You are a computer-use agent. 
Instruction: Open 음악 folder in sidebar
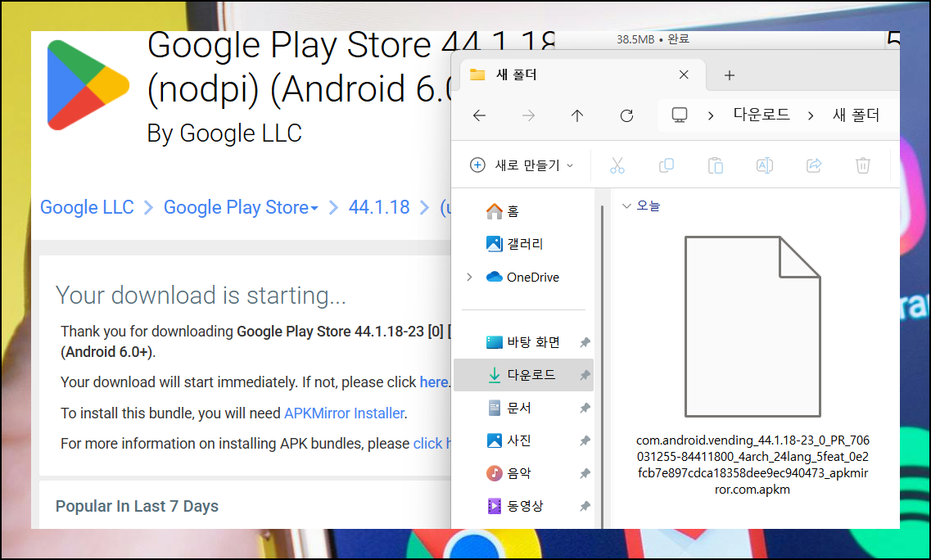pyautogui.click(x=508, y=473)
